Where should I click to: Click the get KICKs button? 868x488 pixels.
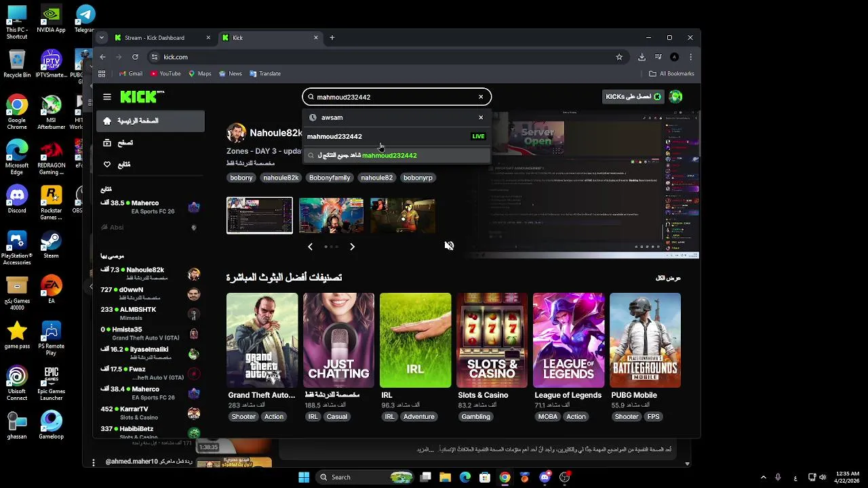click(633, 97)
